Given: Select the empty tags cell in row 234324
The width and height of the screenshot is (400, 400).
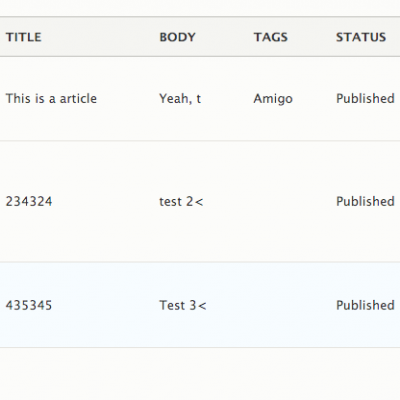Looking at the screenshot, I should 289,202.
